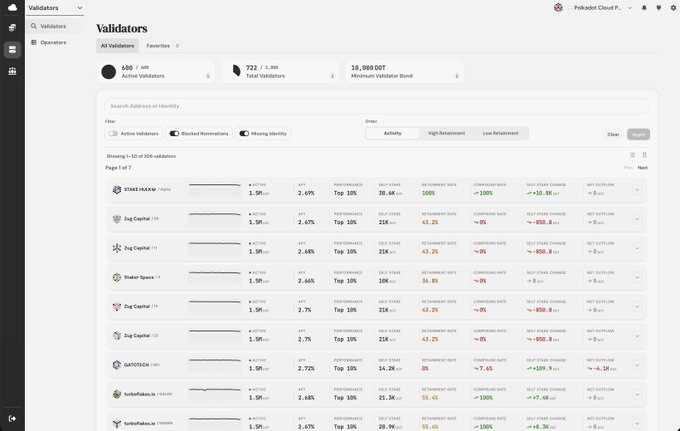The height and width of the screenshot is (431, 680).
Task: Go to Next page of validators
Action: [643, 167]
